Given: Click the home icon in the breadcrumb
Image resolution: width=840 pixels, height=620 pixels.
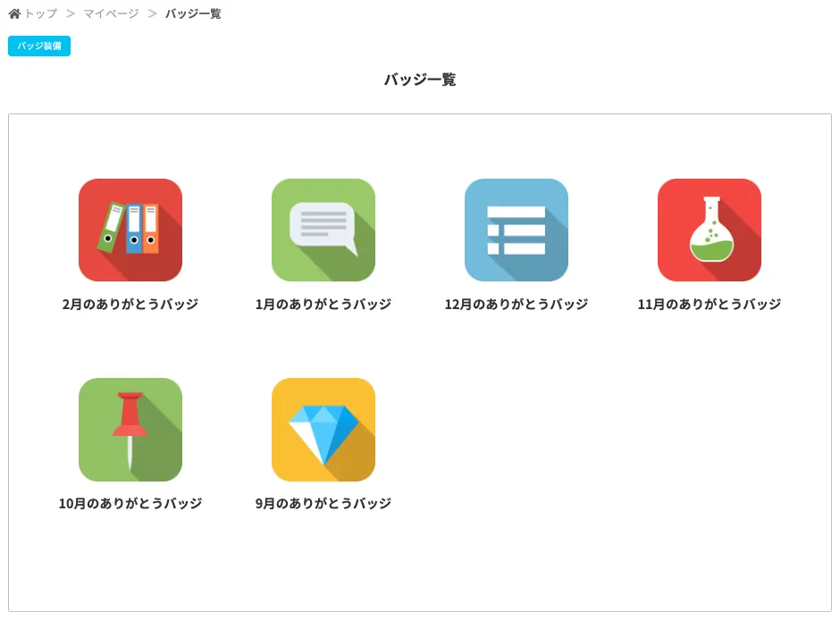Looking at the screenshot, I should (x=14, y=13).
